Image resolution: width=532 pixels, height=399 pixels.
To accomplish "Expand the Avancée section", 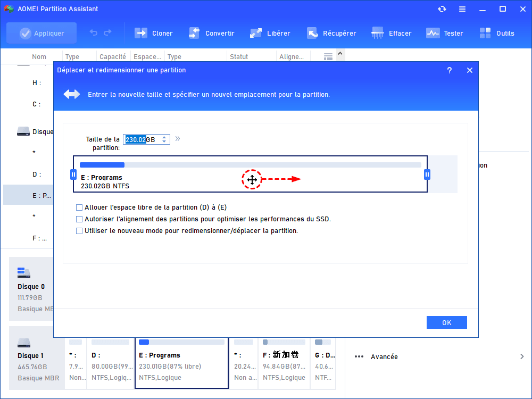I will [x=522, y=356].
